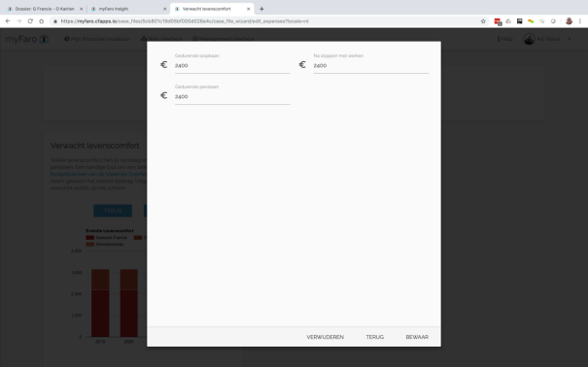Screen dimensions: 588x367
Task: Click the TERUG button in dialog
Action: point(374,337)
